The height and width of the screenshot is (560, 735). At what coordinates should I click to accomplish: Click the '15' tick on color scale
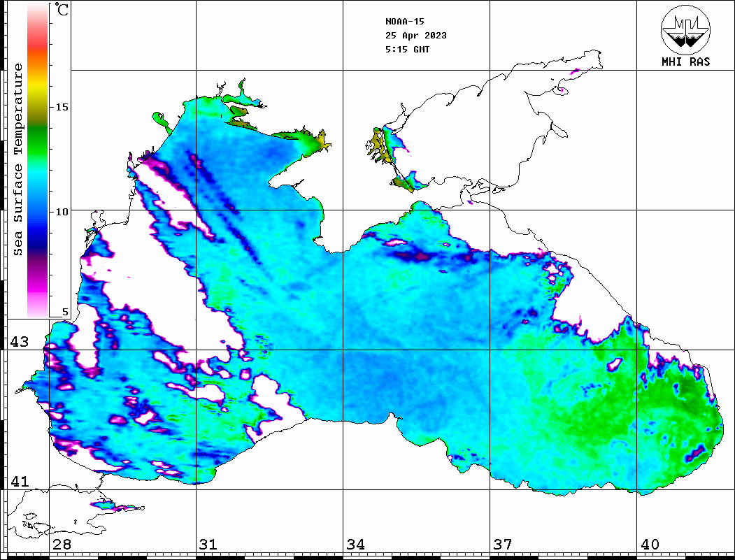coord(62,107)
